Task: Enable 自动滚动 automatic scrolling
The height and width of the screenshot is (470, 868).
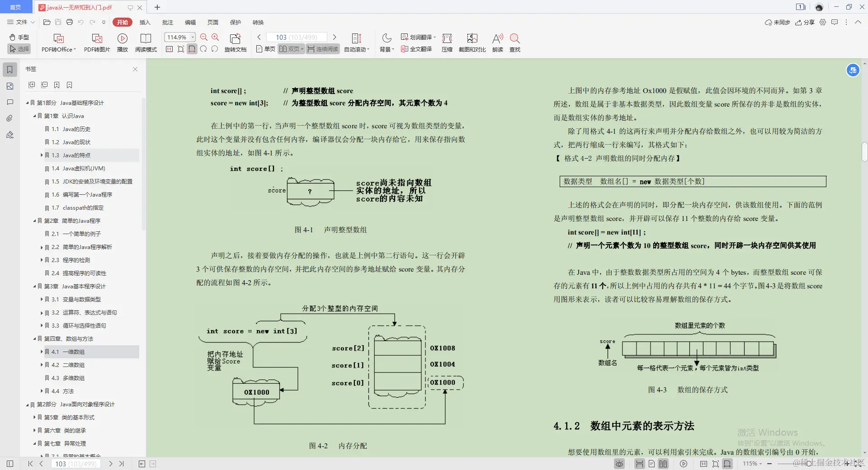Action: (357, 43)
